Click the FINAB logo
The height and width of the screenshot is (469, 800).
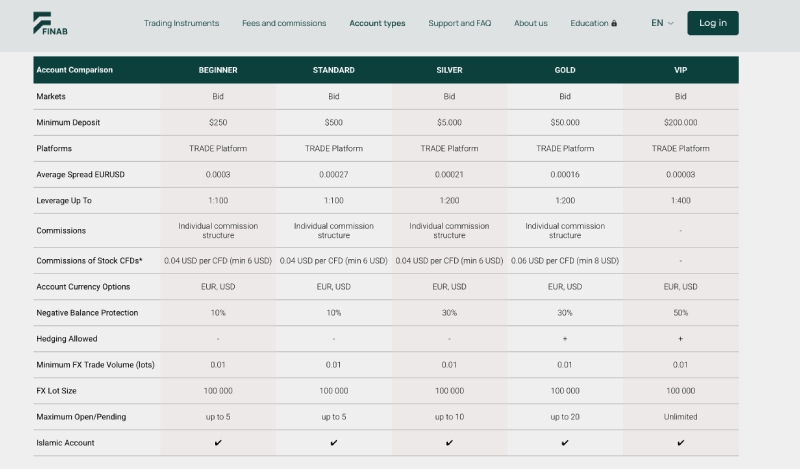coord(50,23)
